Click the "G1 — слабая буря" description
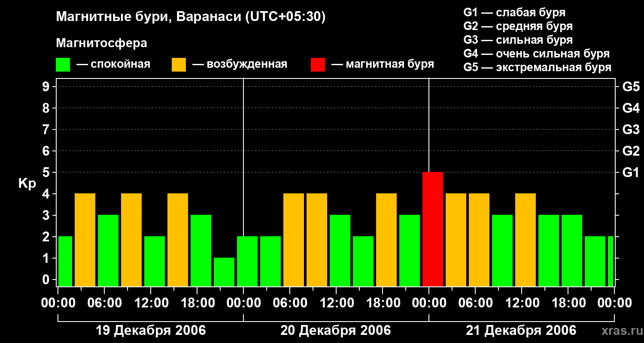The width and height of the screenshot is (644, 343). click(x=514, y=12)
